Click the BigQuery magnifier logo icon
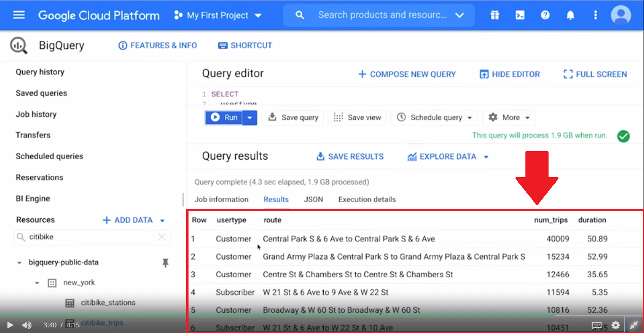 [18, 46]
